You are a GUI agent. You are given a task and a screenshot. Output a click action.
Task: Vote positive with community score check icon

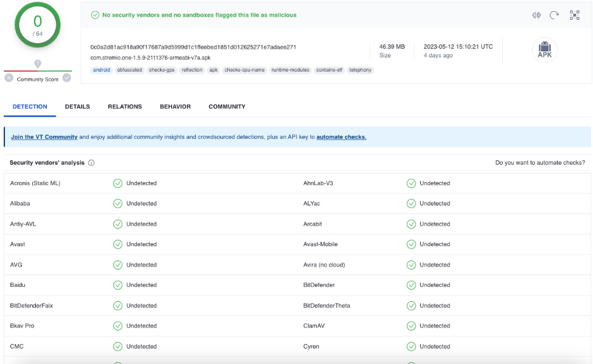coord(67,78)
